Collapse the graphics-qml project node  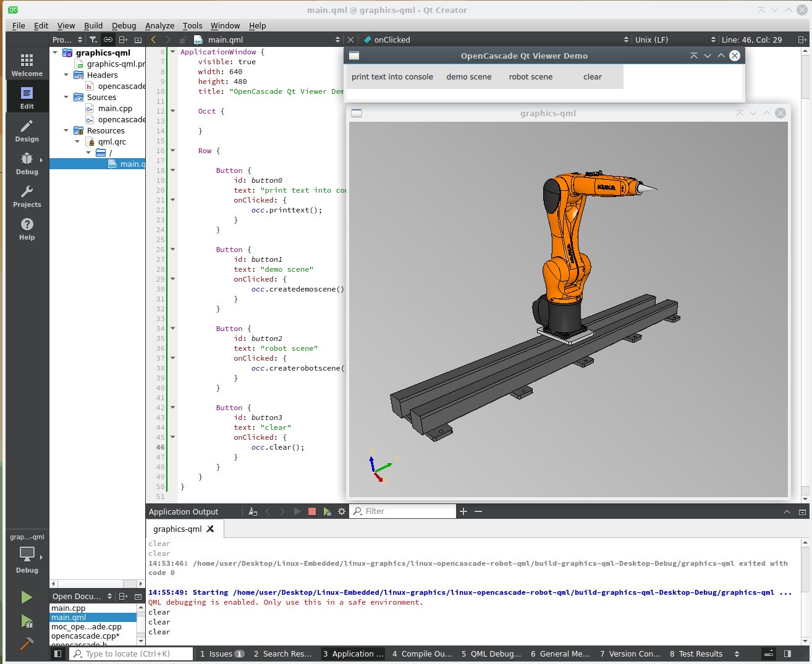pyautogui.click(x=55, y=53)
